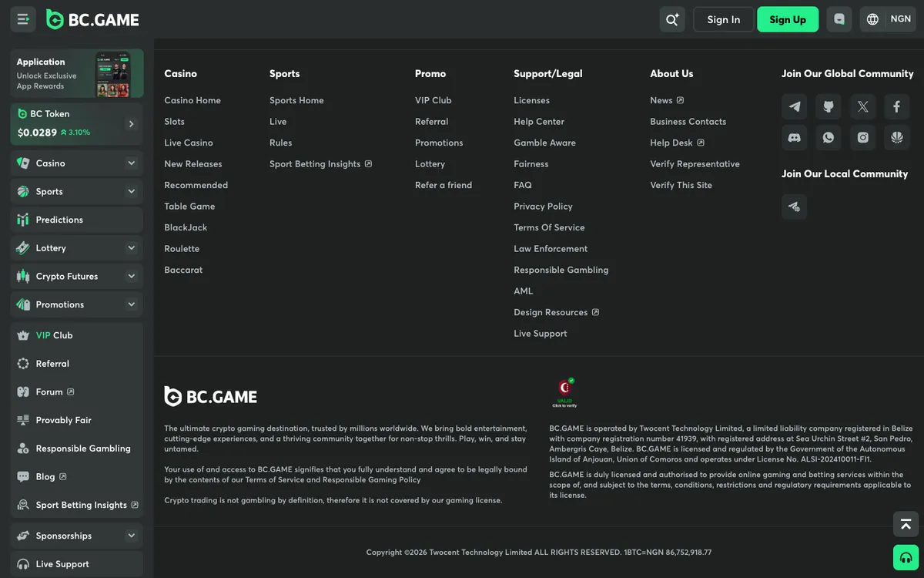Open the Baccarat footer link
This screenshot has width=924, height=578.
tap(183, 270)
